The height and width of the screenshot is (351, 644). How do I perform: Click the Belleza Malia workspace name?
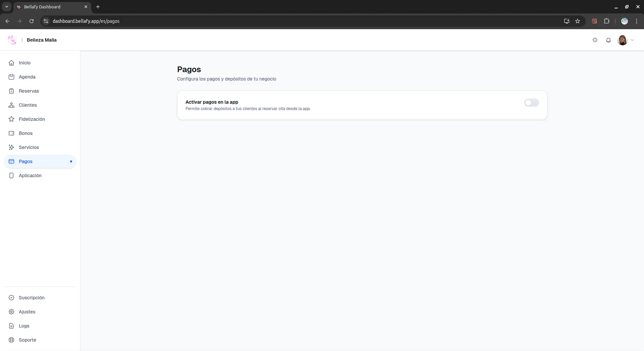[x=42, y=40]
